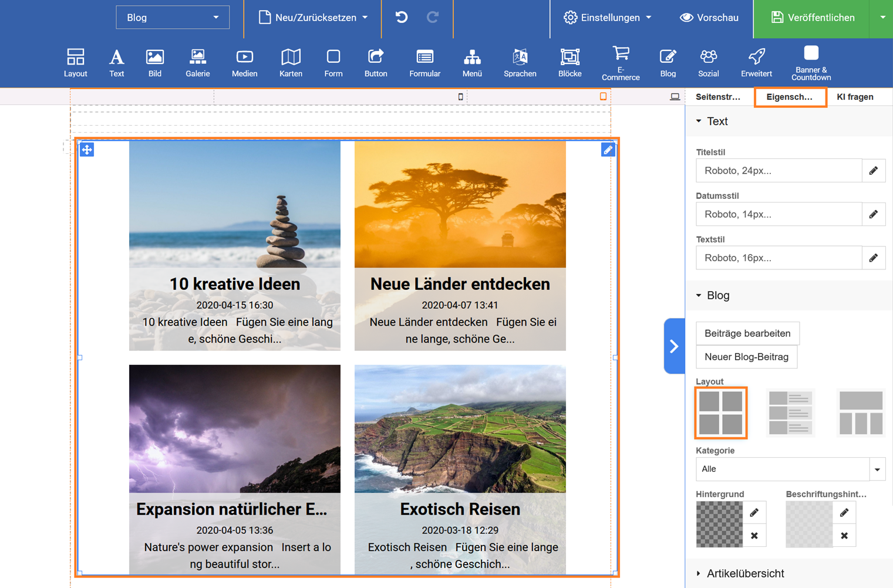This screenshot has width=893, height=588.
Task: Click the undo arrow icon
Action: (x=402, y=18)
